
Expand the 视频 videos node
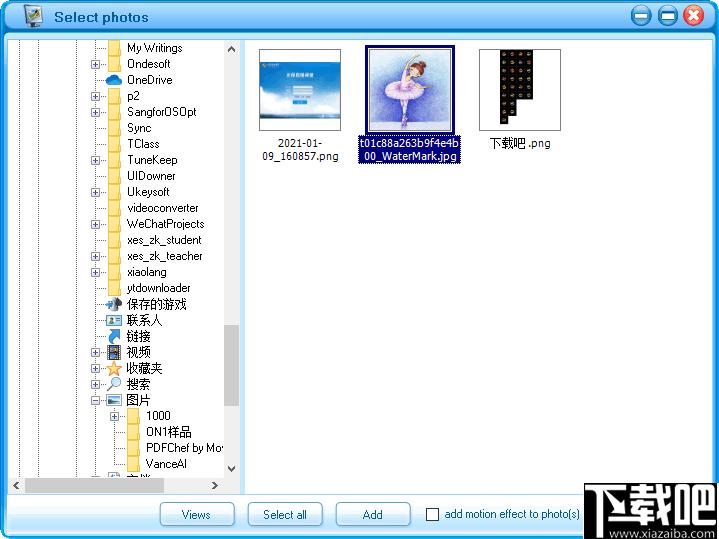(x=95, y=353)
